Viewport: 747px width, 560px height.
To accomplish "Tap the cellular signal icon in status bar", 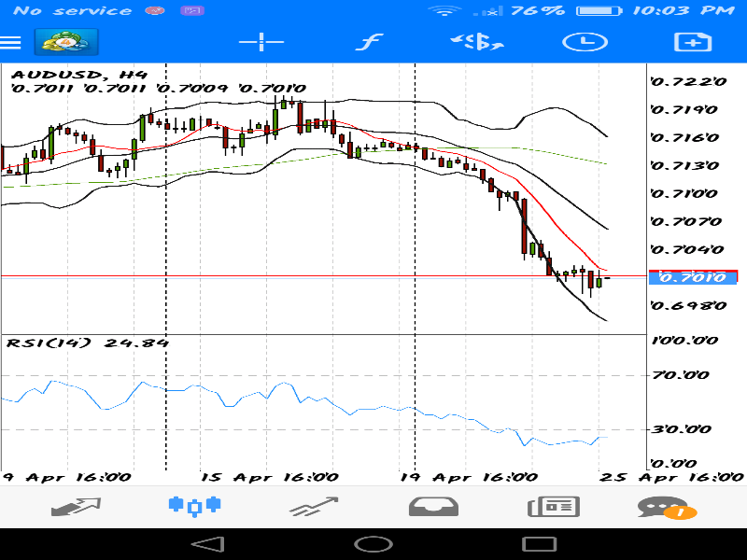I will [x=488, y=11].
